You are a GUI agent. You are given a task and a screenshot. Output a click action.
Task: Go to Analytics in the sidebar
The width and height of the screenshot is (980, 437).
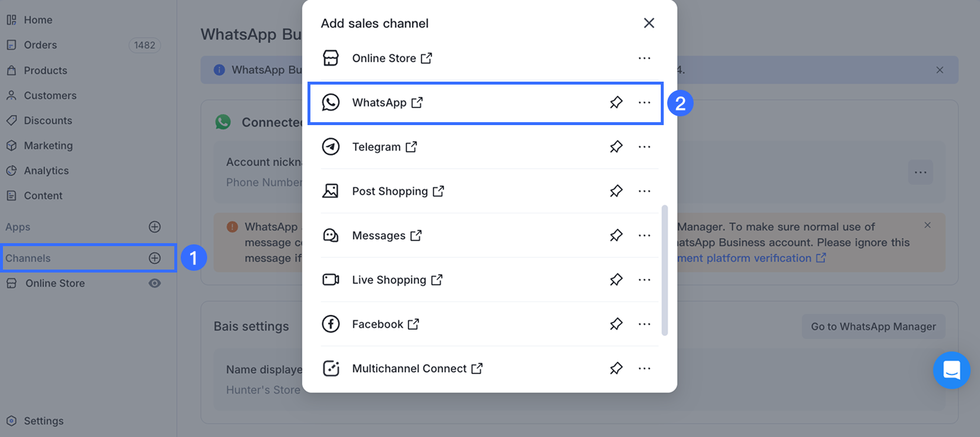(x=46, y=171)
